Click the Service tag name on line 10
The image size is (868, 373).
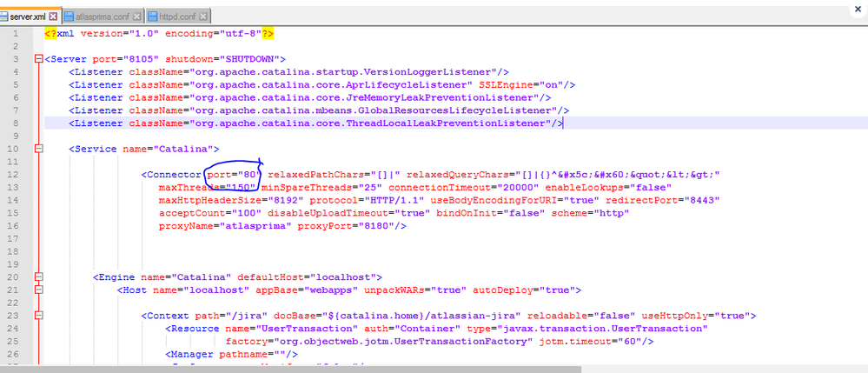pos(96,149)
